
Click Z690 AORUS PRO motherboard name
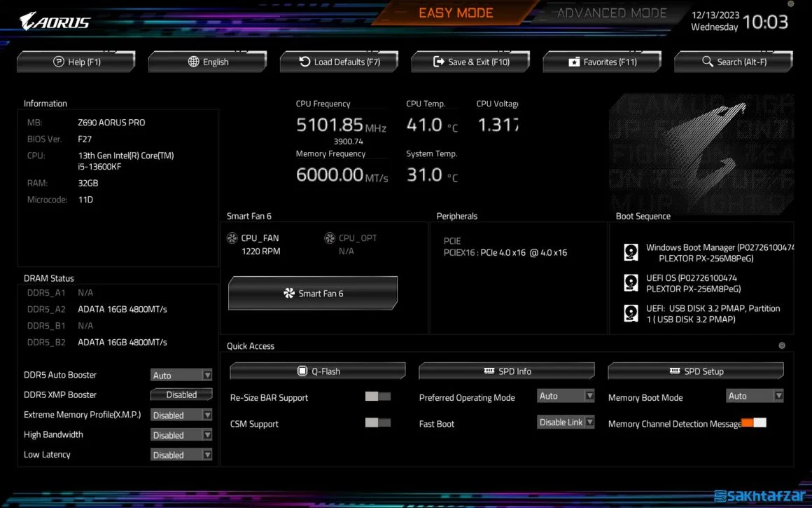(x=111, y=123)
